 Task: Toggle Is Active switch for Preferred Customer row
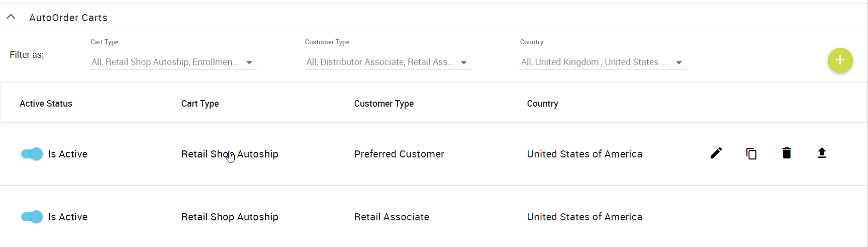tap(32, 154)
